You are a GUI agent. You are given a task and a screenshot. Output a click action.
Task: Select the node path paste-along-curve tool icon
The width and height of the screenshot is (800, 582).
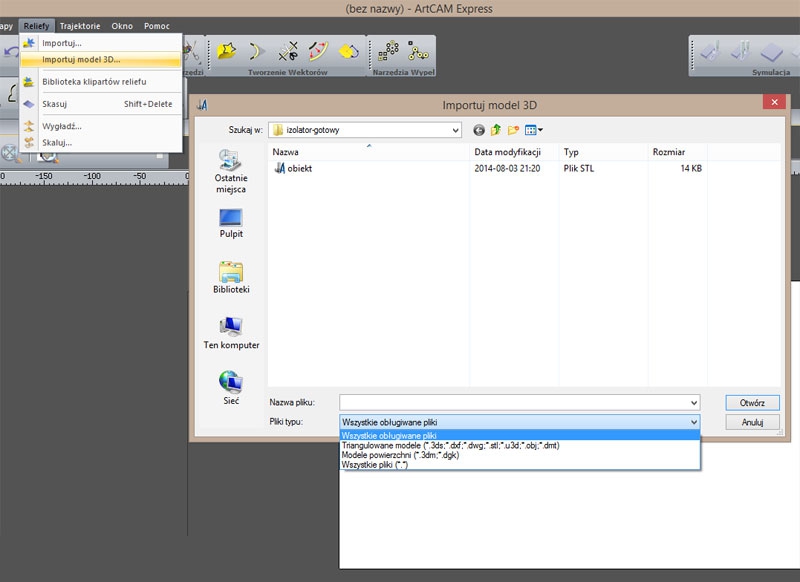(418, 50)
